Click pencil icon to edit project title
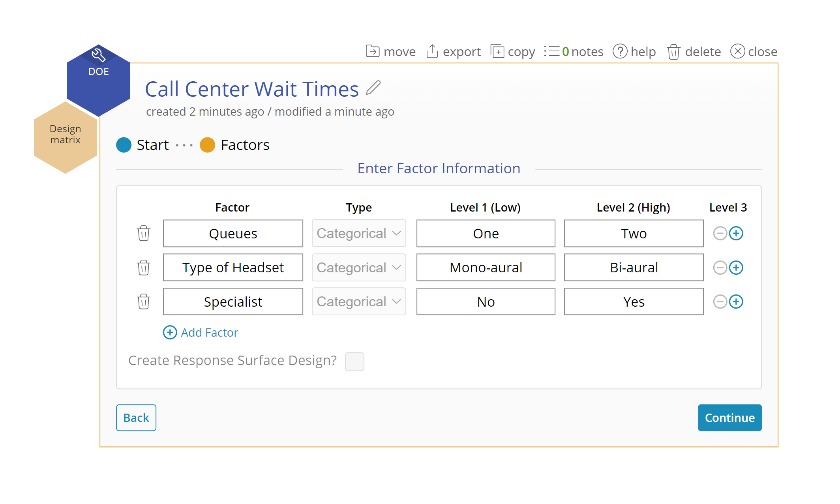The width and height of the screenshot is (840, 504). [x=373, y=88]
